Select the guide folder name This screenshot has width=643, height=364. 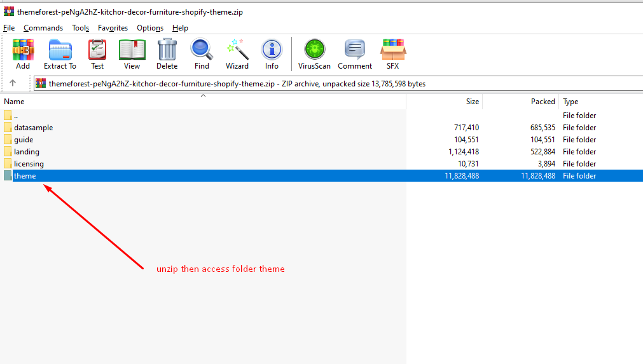(24, 140)
